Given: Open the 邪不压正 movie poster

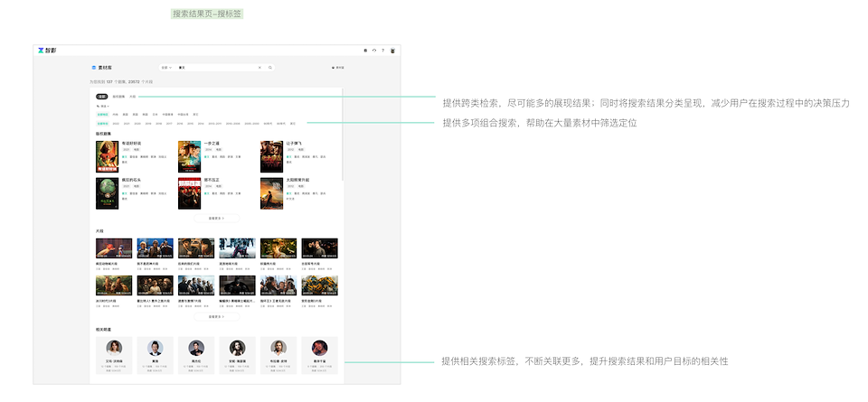Looking at the screenshot, I should pyautogui.click(x=189, y=193).
